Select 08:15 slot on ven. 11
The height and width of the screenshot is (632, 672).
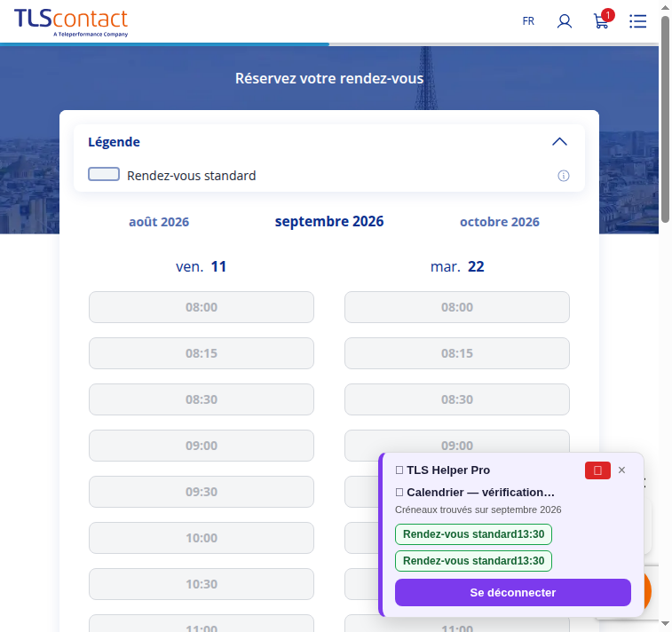pyautogui.click(x=202, y=353)
